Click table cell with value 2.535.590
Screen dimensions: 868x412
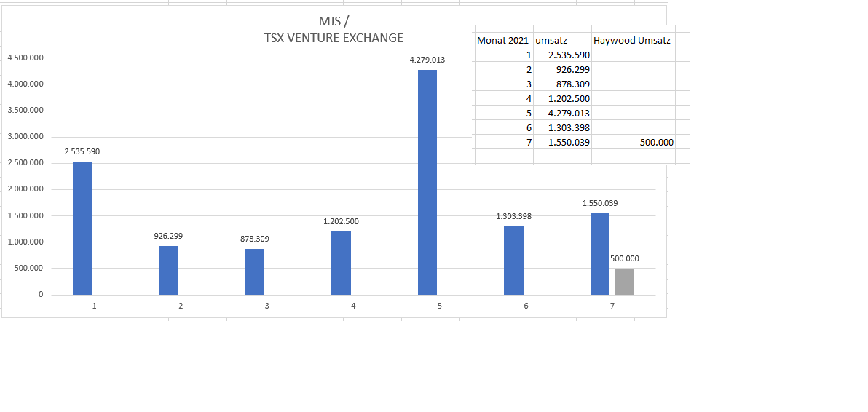pos(562,55)
